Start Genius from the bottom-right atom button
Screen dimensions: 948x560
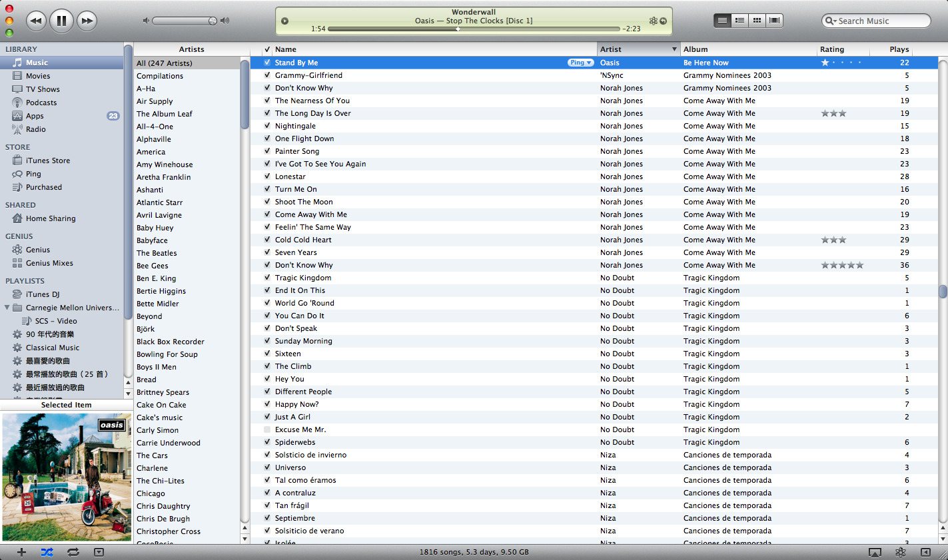pyautogui.click(x=900, y=553)
